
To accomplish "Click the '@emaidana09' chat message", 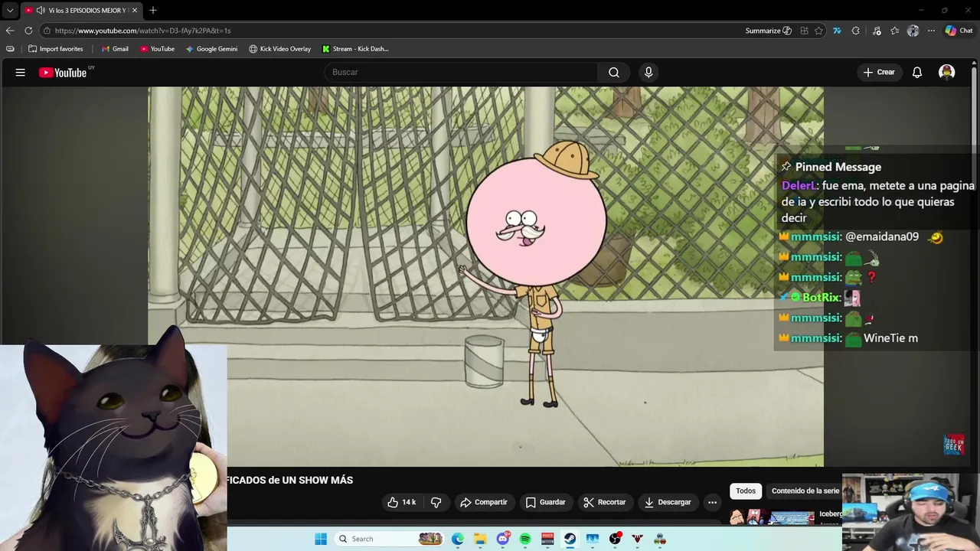I will click(x=882, y=237).
